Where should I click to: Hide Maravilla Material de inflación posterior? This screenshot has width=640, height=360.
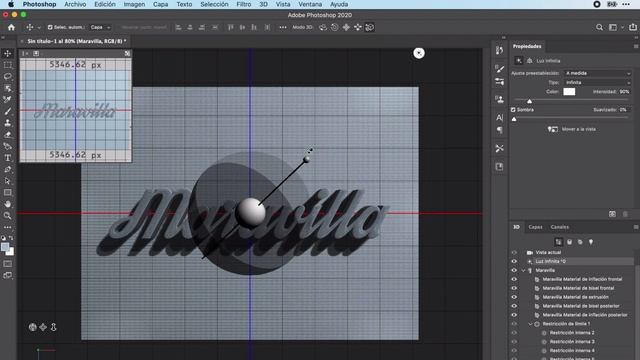coord(514,315)
